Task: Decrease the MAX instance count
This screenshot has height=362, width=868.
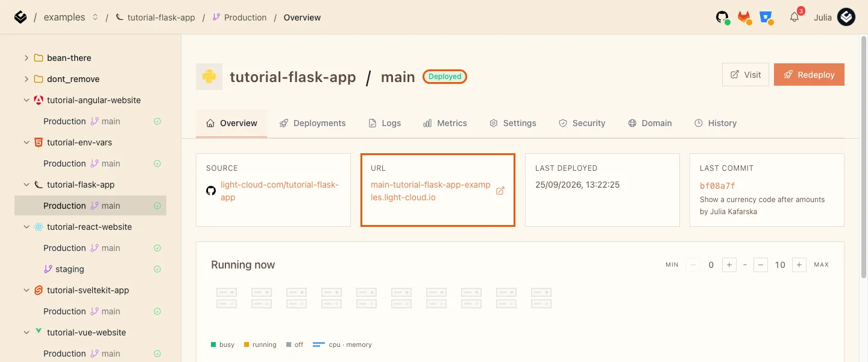Action: tap(761, 265)
